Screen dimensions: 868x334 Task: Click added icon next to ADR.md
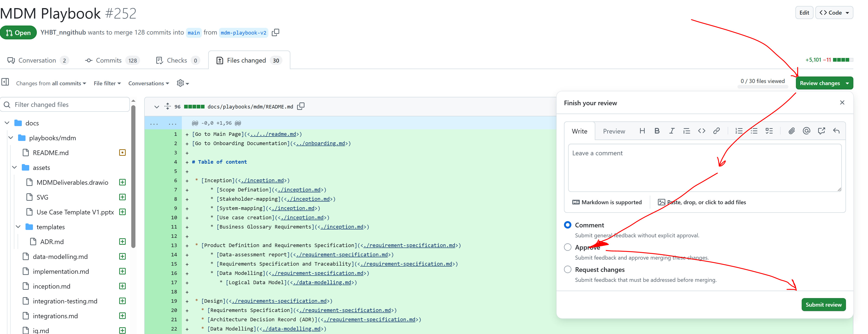coord(122,242)
